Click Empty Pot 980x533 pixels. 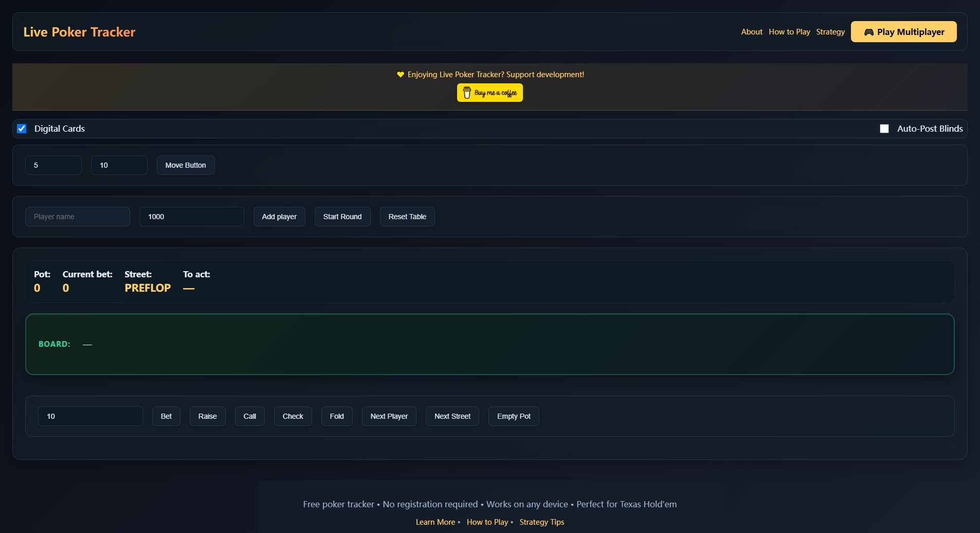[513, 416]
